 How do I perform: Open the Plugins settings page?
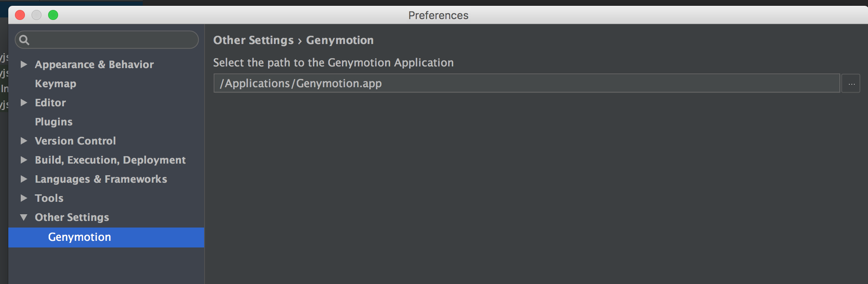54,122
